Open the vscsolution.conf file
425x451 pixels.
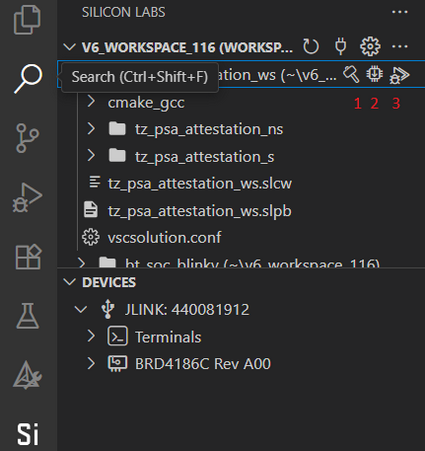(164, 238)
